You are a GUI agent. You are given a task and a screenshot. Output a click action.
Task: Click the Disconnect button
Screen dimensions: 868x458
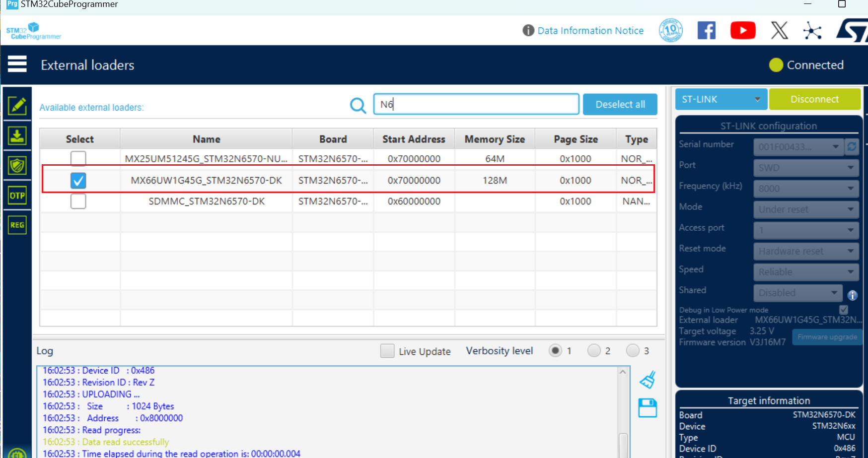pyautogui.click(x=814, y=99)
